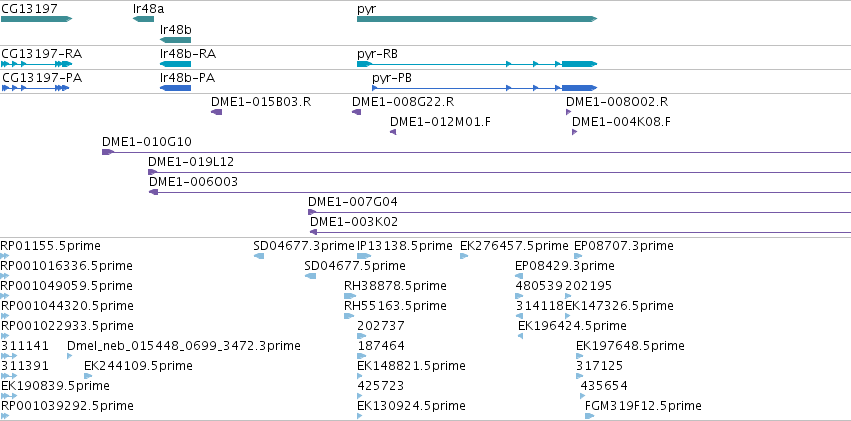Viewport: 851px width, 421px height.
Task: Select the IP13138.5prime EST glyph
Action: 364,256
